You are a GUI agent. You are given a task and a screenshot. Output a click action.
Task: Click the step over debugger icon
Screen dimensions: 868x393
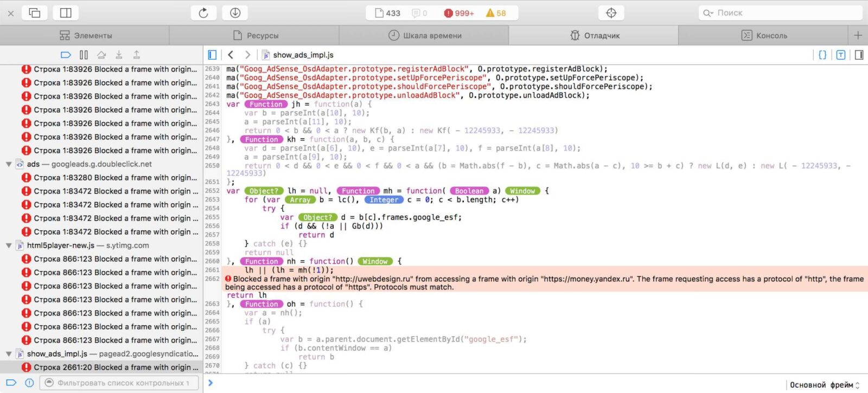(101, 55)
